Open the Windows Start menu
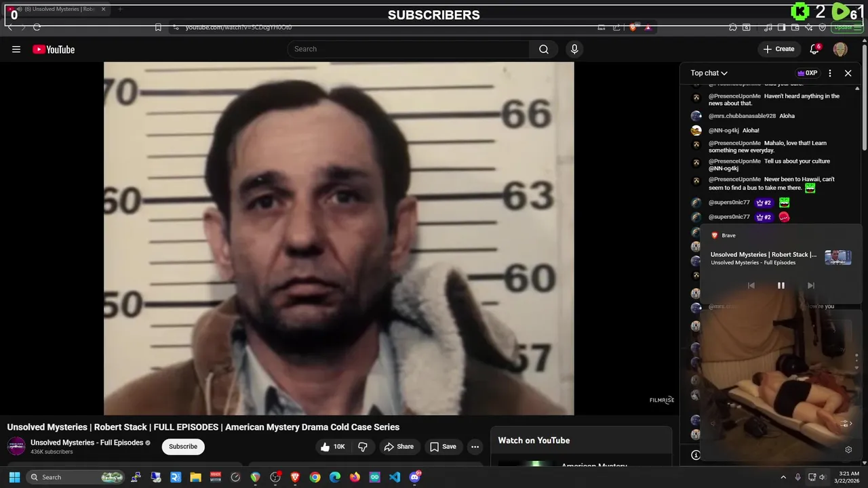 point(14,477)
